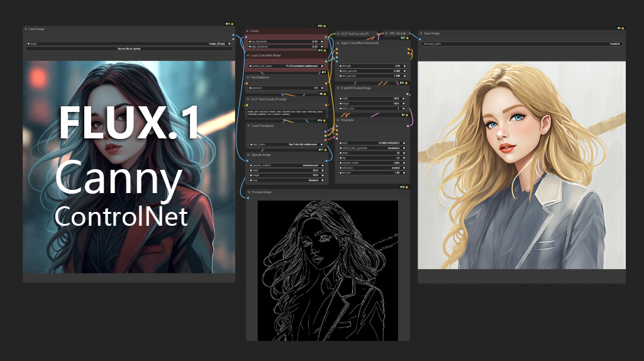Click Preview Image node's blue input port

click(x=248, y=198)
